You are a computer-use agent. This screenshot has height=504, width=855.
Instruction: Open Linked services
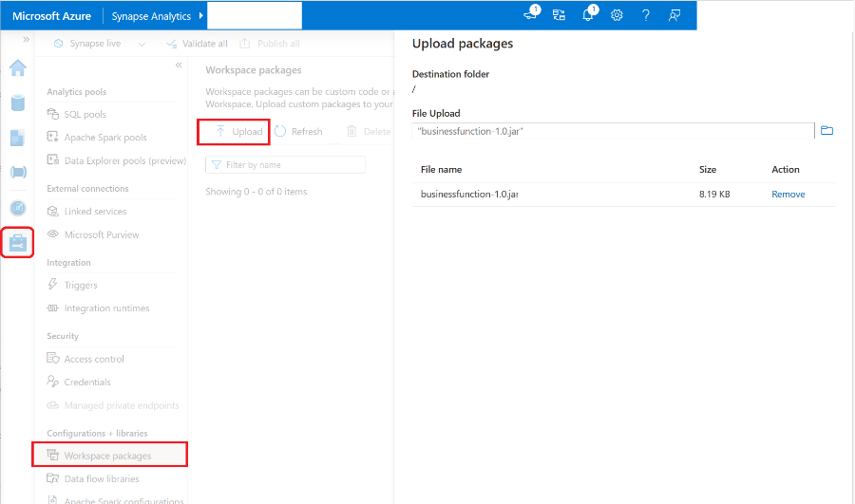coord(95,212)
